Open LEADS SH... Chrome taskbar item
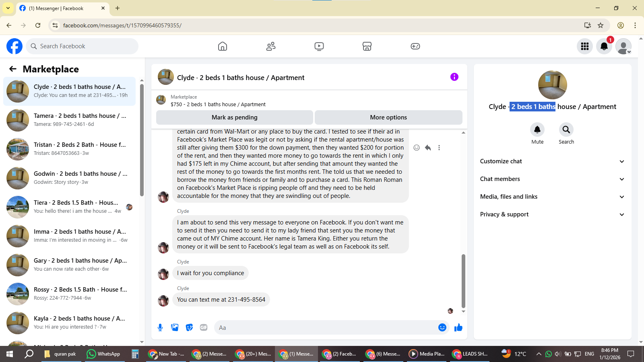Viewport: 644px width, 362px height. click(x=470, y=354)
